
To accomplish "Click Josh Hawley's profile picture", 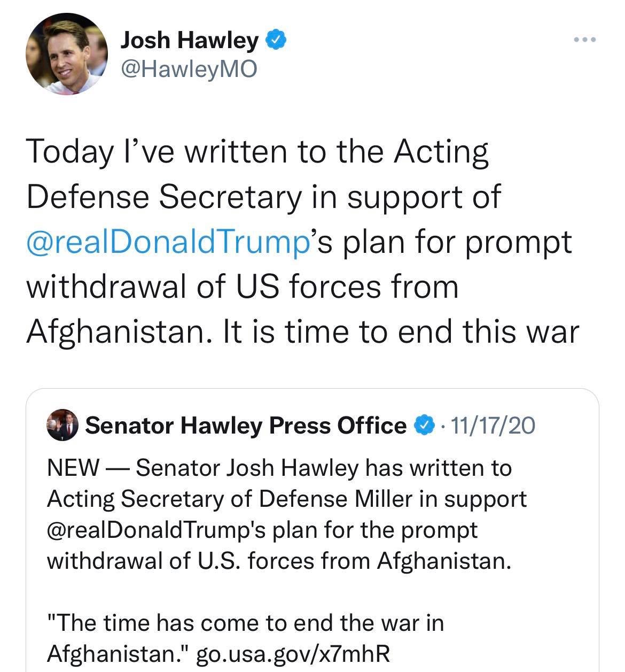I will tap(67, 54).
